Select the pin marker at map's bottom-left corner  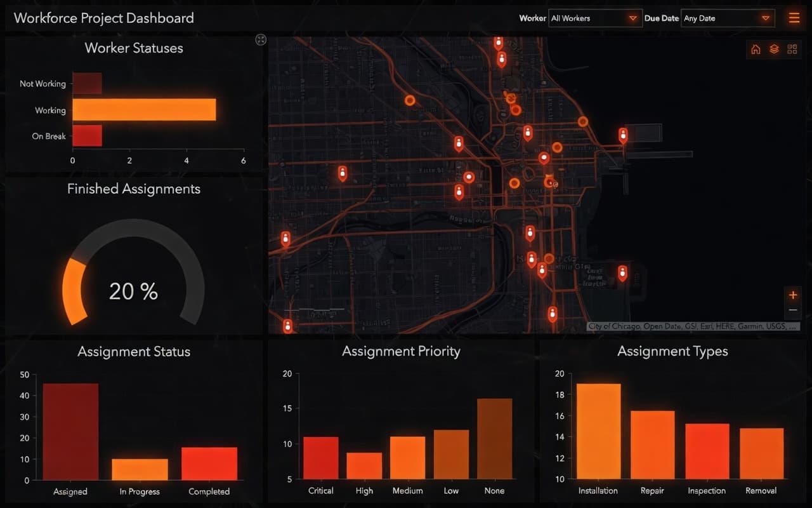pos(287,326)
